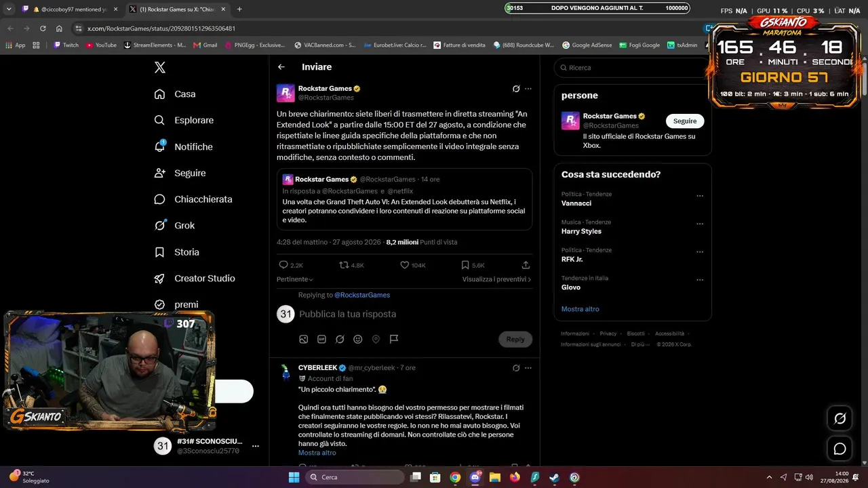Viewport: 868px width, 488px height.
Task: Open the three-dot menu on Rockstar's post
Action: [528, 89]
